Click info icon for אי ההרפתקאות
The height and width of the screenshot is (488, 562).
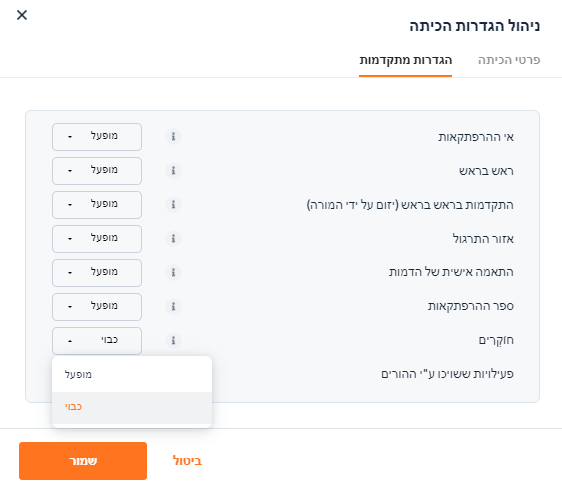pyautogui.click(x=173, y=137)
